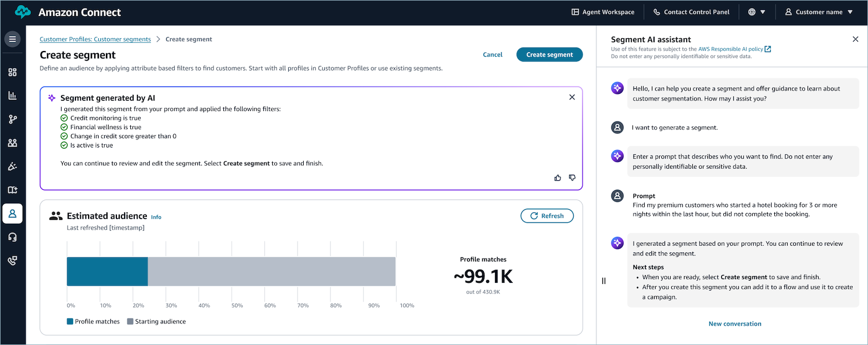868x345 pixels.
Task: Give thumbs up on the AI-generated segment
Action: pos(558,177)
